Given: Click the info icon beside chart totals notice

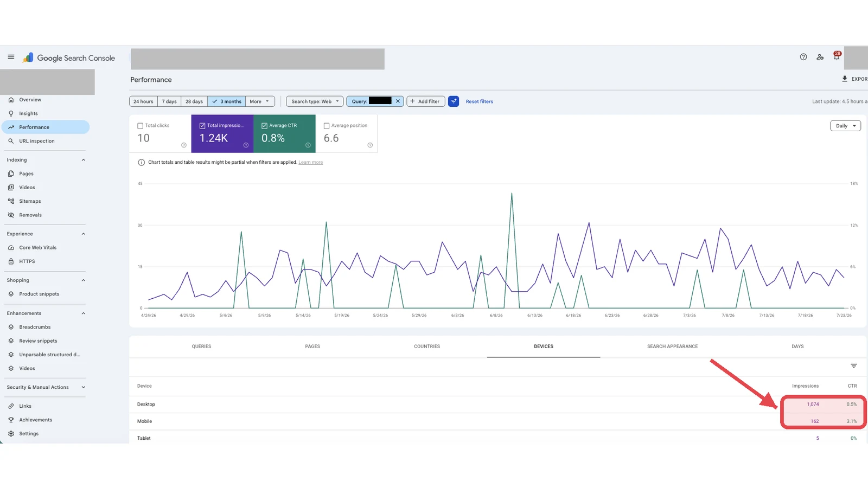Looking at the screenshot, I should 141,162.
